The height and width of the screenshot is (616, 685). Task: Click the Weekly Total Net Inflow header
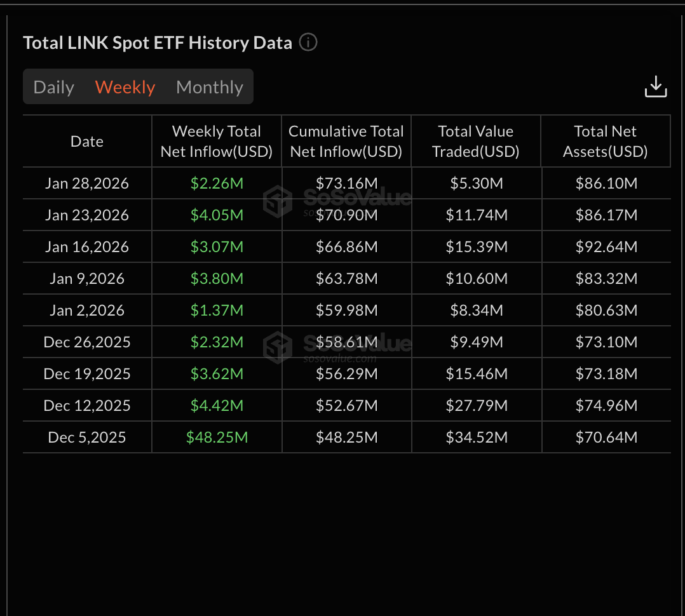coord(216,141)
